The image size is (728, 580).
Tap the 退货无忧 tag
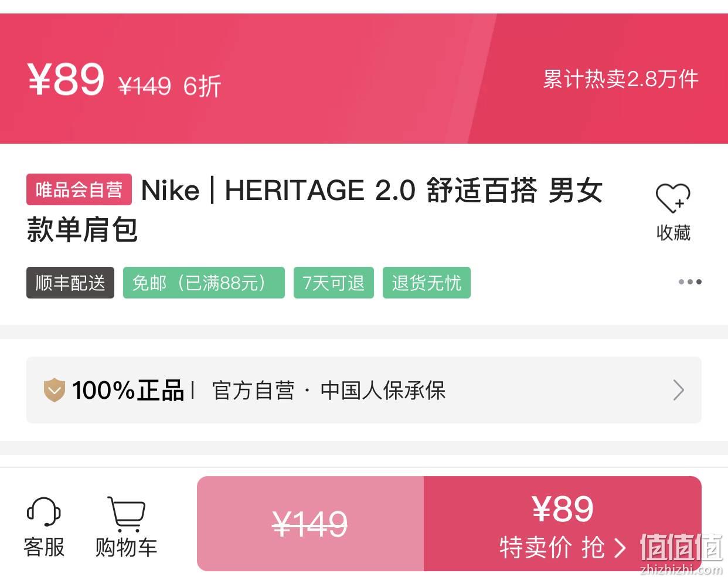(427, 283)
